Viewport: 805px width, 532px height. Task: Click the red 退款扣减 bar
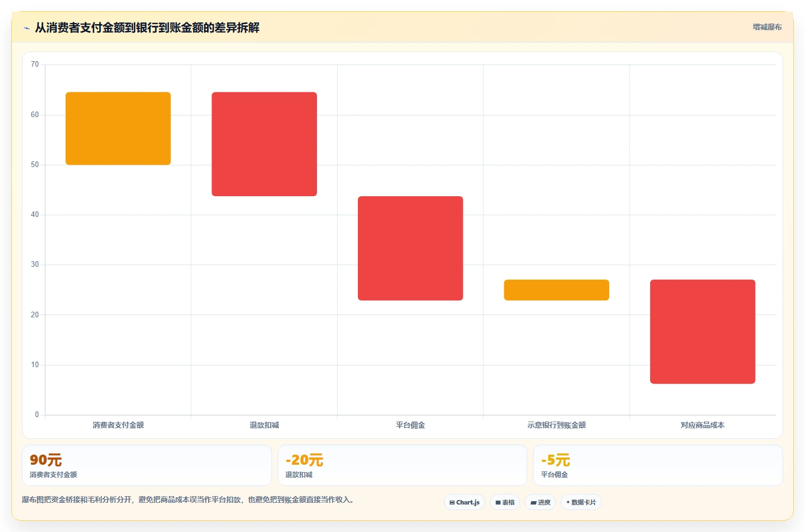point(264,144)
